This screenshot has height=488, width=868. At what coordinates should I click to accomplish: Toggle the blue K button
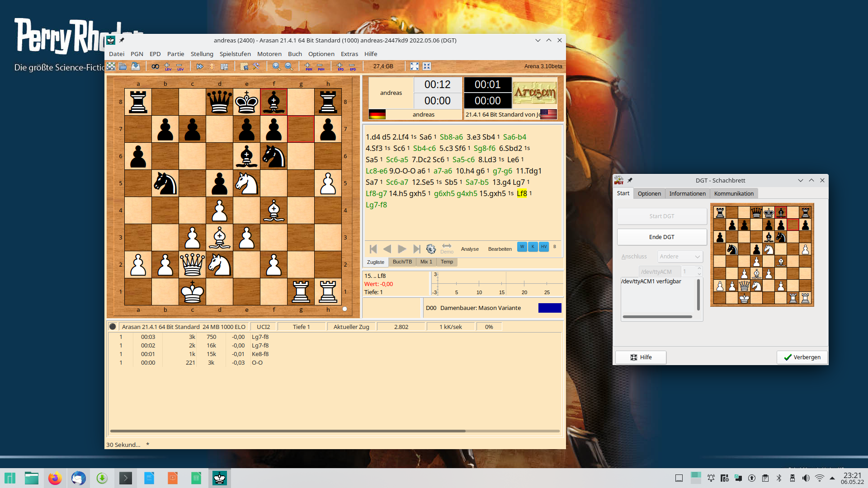[533, 247]
